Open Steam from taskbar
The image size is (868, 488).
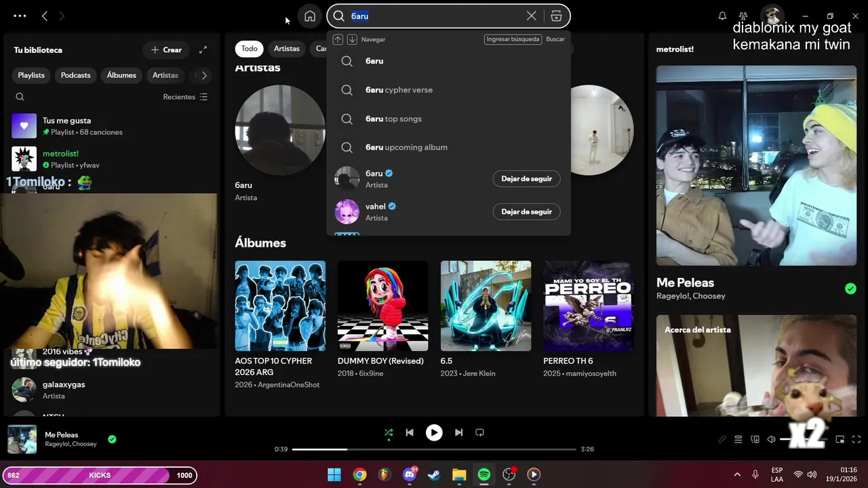[x=434, y=474]
